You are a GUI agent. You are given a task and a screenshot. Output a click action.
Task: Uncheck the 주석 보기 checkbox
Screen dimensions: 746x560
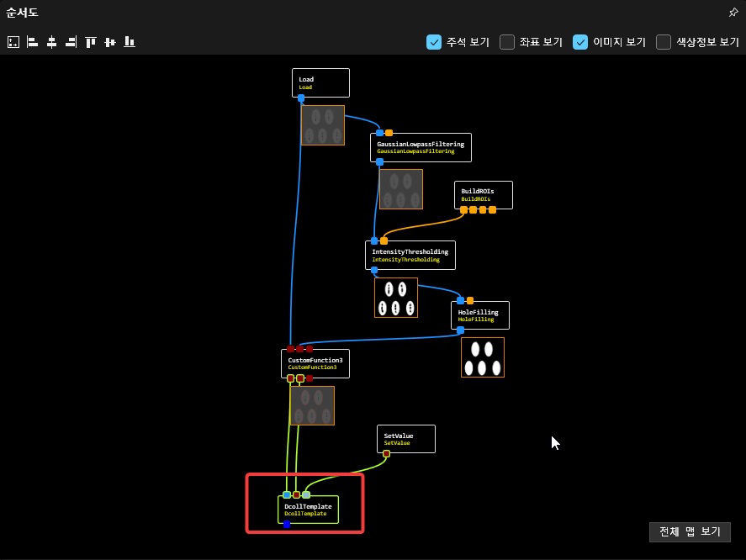click(x=434, y=42)
